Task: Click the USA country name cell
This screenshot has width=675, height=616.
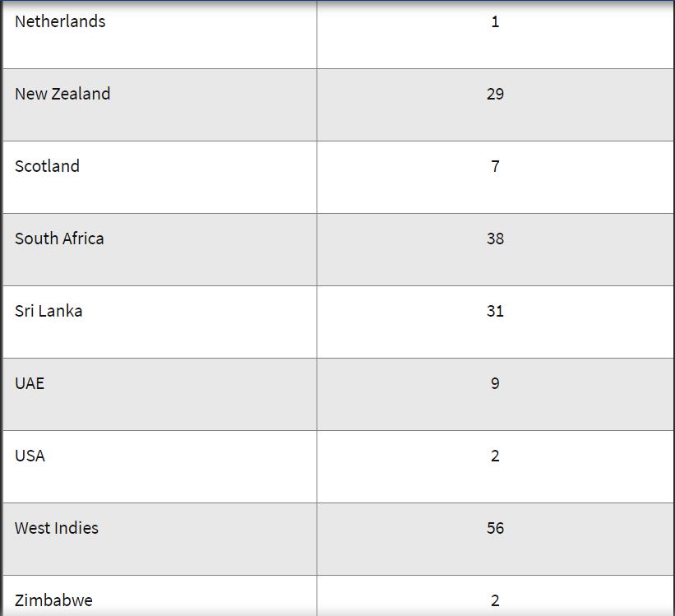Action: click(x=30, y=456)
